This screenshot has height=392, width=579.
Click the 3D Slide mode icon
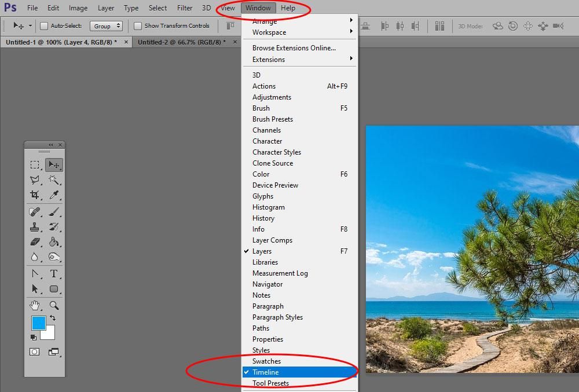[x=543, y=26]
